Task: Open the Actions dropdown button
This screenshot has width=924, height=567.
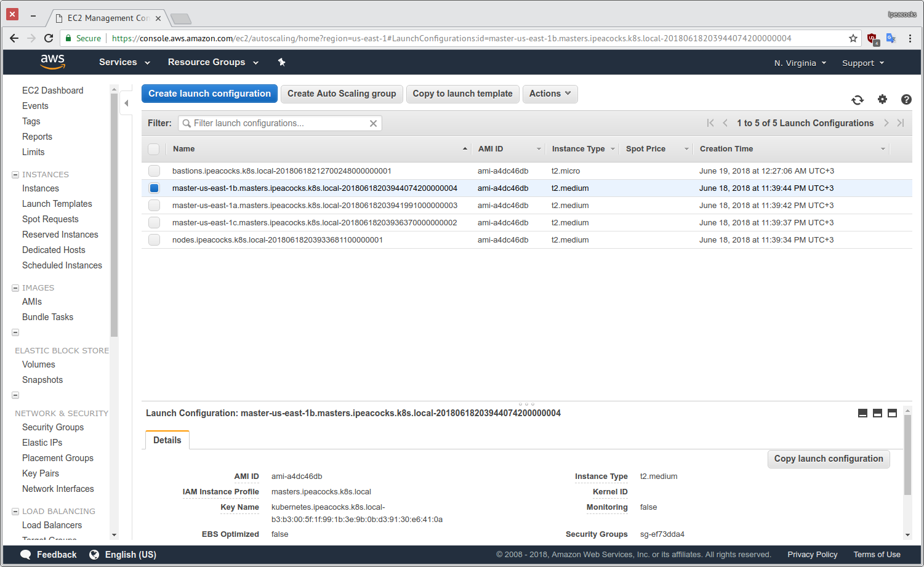Action: point(550,94)
